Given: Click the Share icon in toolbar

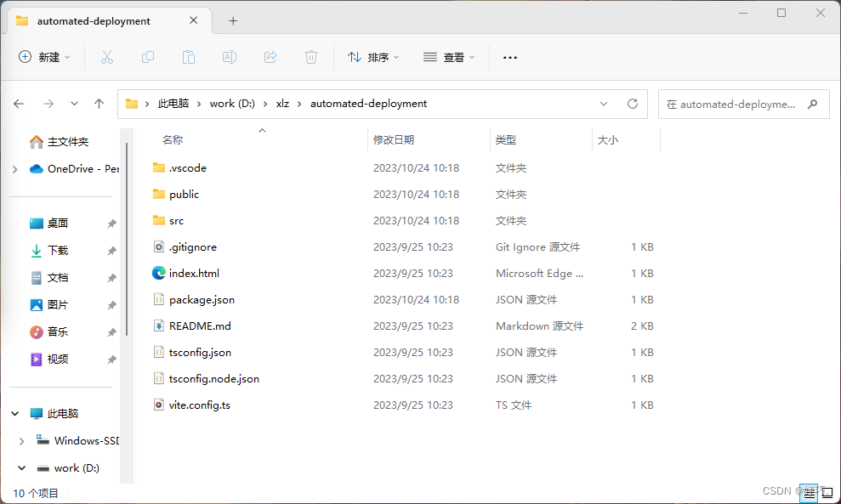Looking at the screenshot, I should (x=270, y=57).
